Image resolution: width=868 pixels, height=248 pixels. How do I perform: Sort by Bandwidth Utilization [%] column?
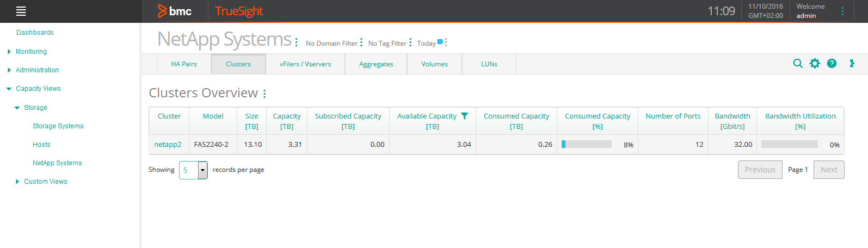tap(801, 121)
